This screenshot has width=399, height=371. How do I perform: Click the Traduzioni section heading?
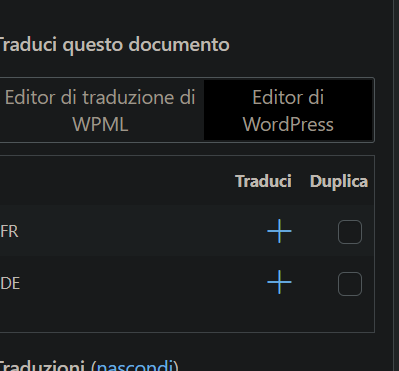(x=42, y=365)
